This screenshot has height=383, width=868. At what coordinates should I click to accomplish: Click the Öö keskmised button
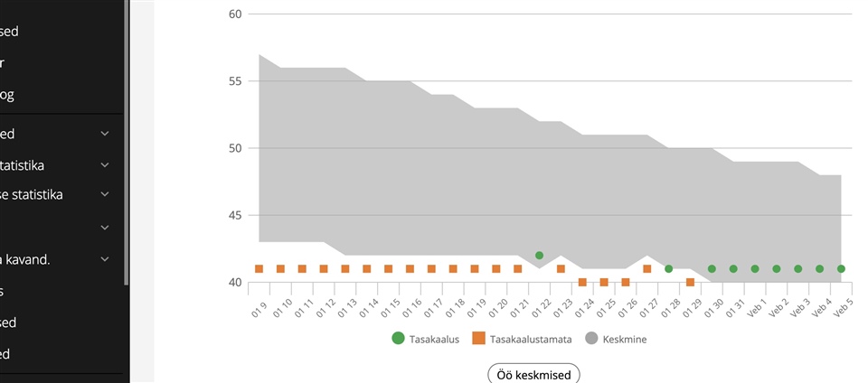click(x=533, y=375)
